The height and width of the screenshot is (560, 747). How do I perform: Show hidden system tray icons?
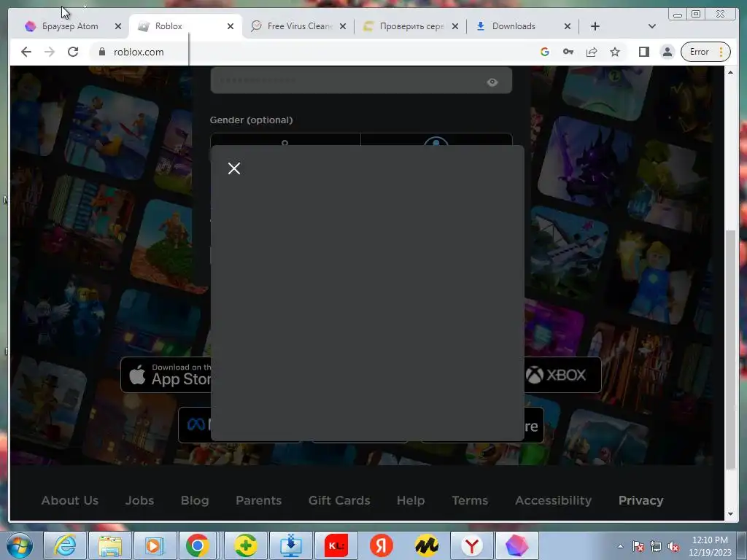coord(620,546)
